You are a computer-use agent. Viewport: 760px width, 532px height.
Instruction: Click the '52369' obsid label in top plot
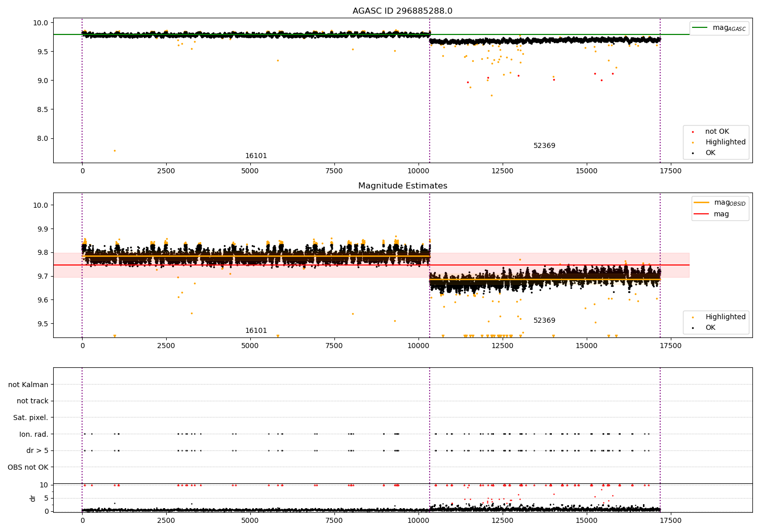pos(544,146)
